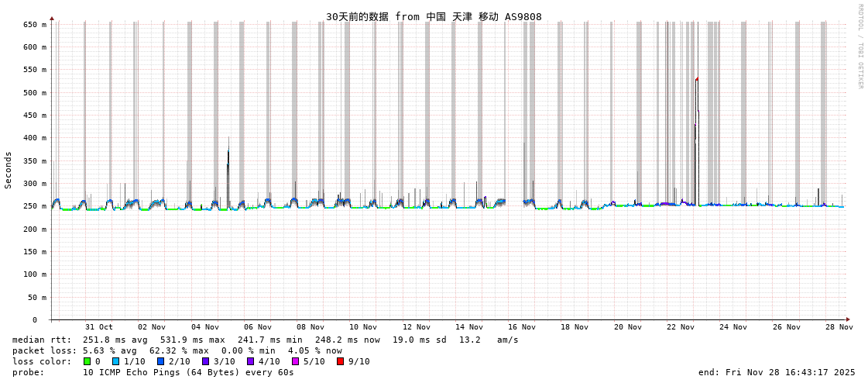Click the graph title mentioning AS9808

pyautogui.click(x=434, y=16)
